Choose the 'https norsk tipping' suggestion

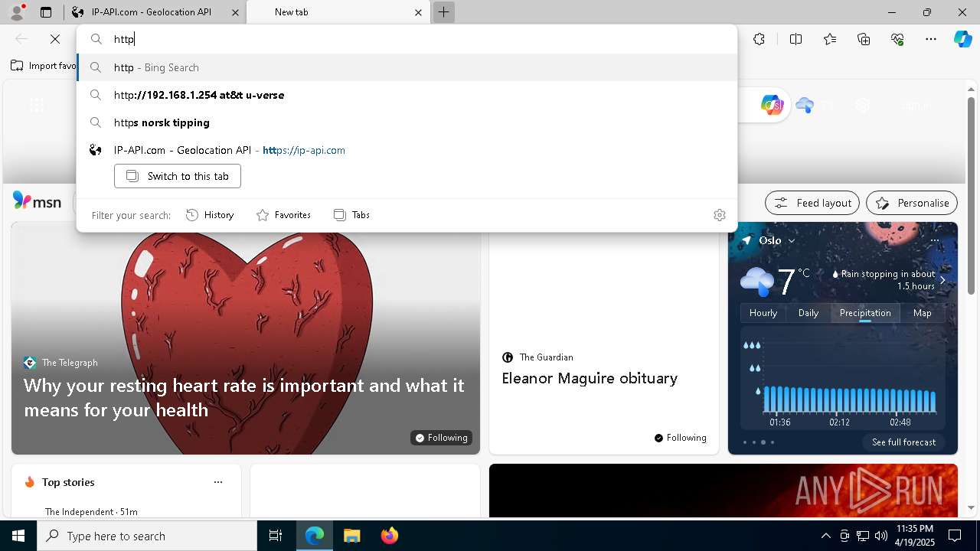[x=407, y=122]
